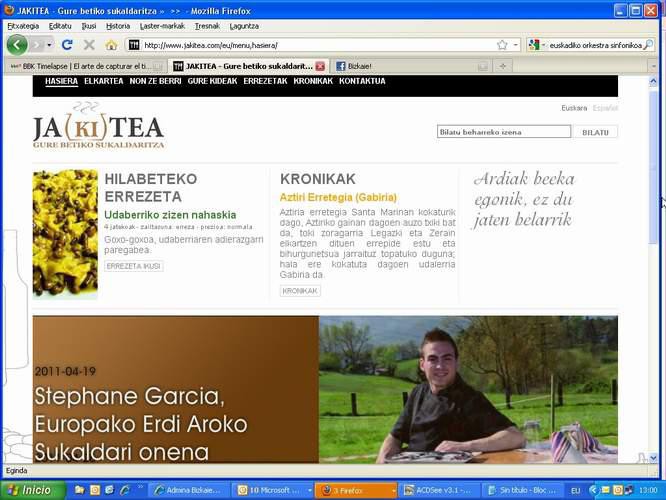
Task: Click KONTAKTUA in the site navigation
Action: [362, 81]
